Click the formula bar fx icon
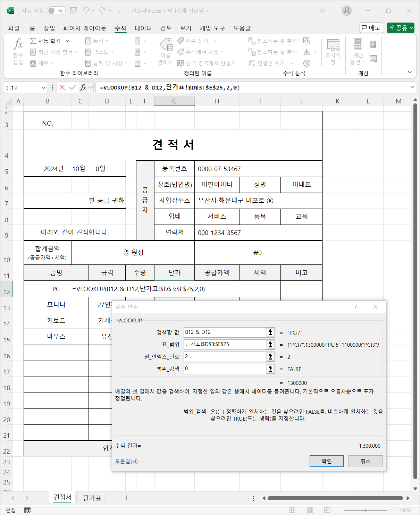 point(83,87)
